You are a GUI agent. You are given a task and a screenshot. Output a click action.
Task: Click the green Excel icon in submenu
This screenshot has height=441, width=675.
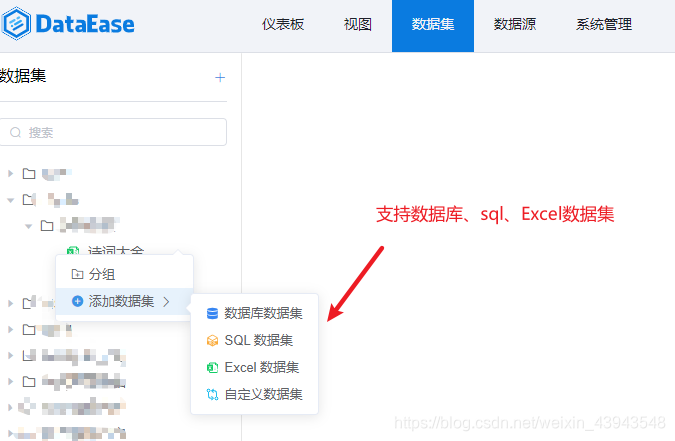(x=212, y=368)
